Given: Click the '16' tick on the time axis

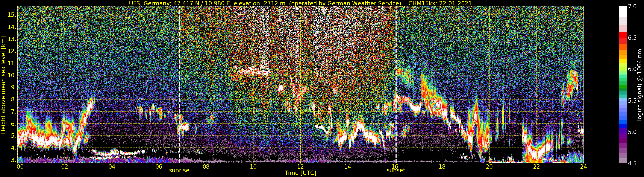Looking at the screenshot, I should coord(395,166).
